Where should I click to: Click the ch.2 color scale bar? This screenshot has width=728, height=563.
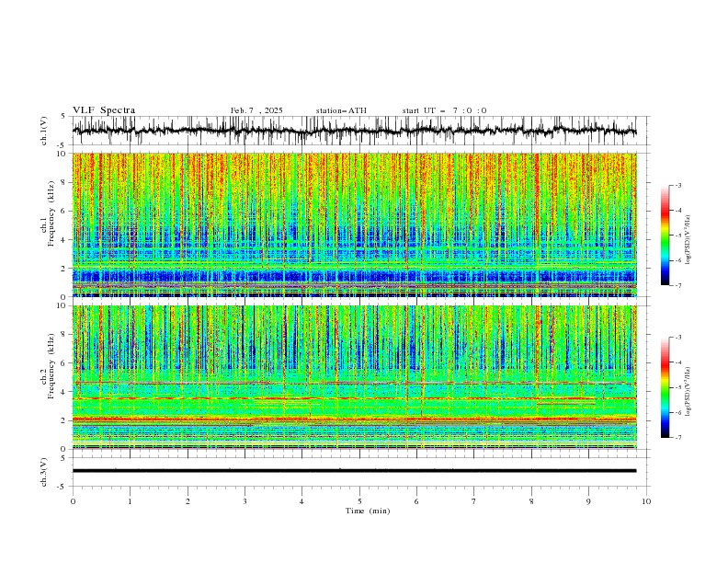(665, 387)
